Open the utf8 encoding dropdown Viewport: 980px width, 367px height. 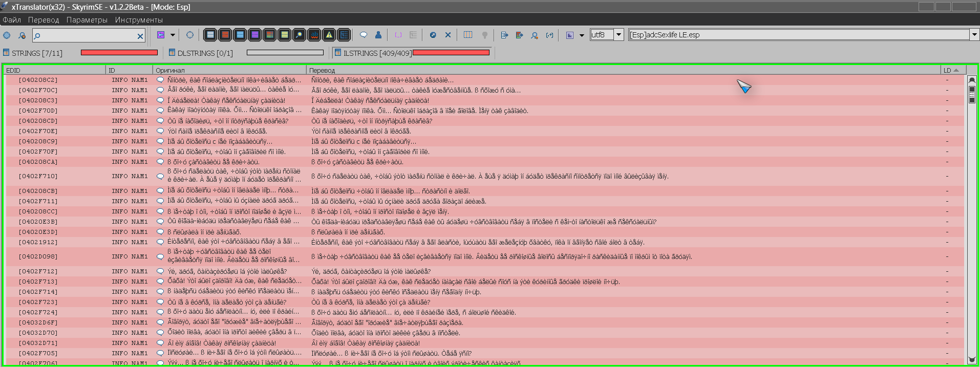click(x=619, y=35)
